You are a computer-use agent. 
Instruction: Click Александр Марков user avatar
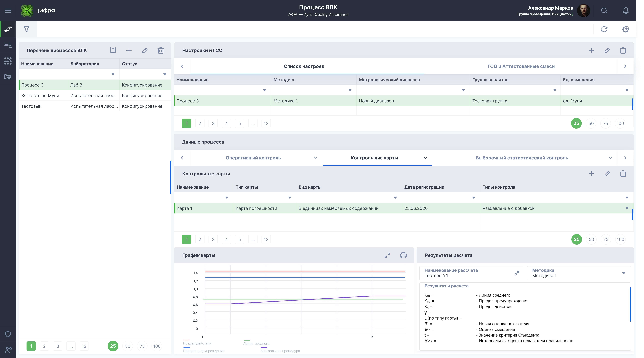584,11
